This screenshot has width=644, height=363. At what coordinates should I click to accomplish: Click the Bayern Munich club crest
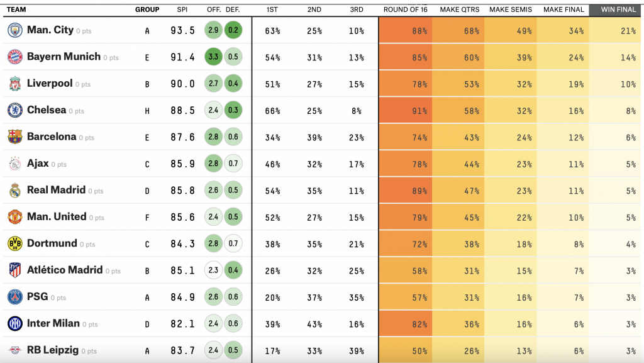click(14, 57)
